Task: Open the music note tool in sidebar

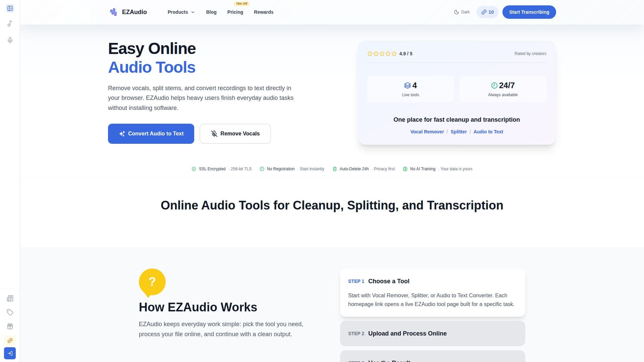Action: pyautogui.click(x=10, y=23)
